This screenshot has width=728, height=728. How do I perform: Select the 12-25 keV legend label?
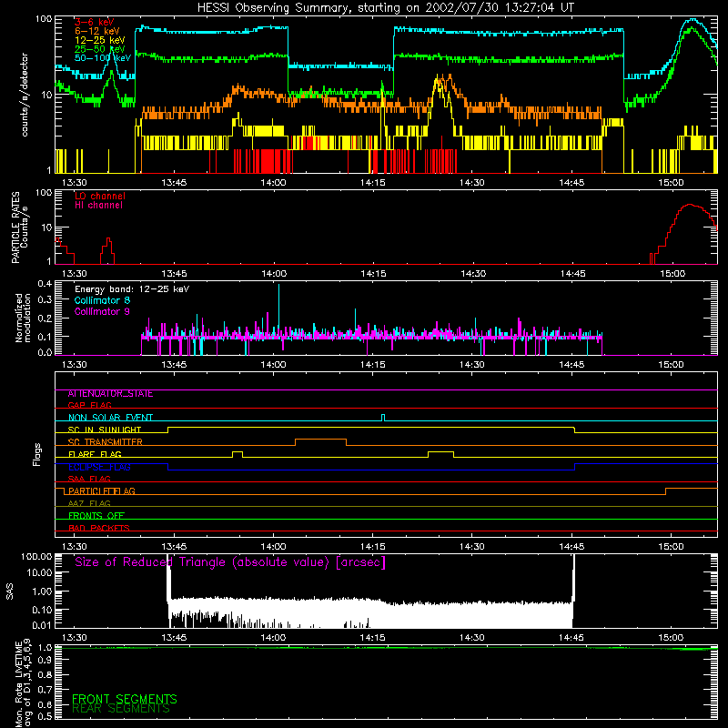pyautogui.click(x=100, y=40)
